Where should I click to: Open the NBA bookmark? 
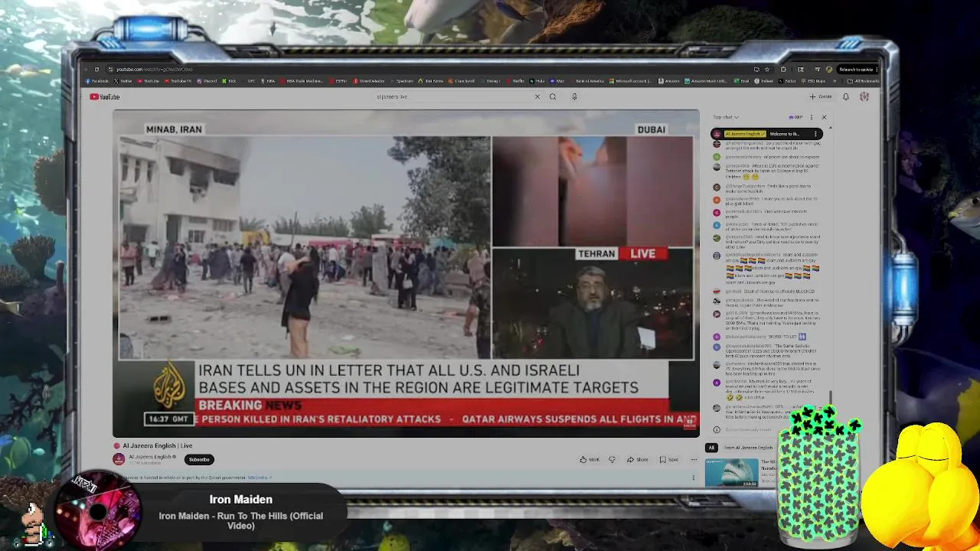click(x=268, y=81)
